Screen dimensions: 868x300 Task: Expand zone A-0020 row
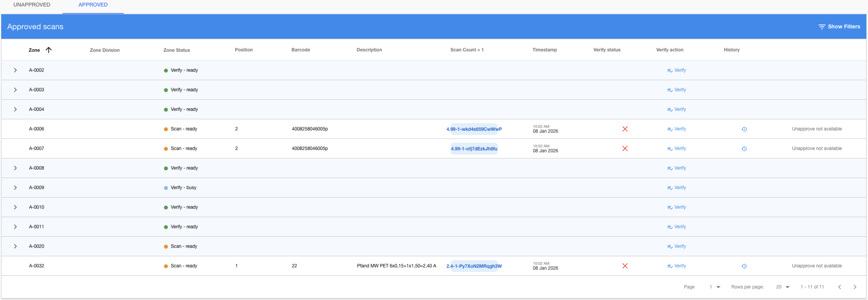tap(15, 246)
